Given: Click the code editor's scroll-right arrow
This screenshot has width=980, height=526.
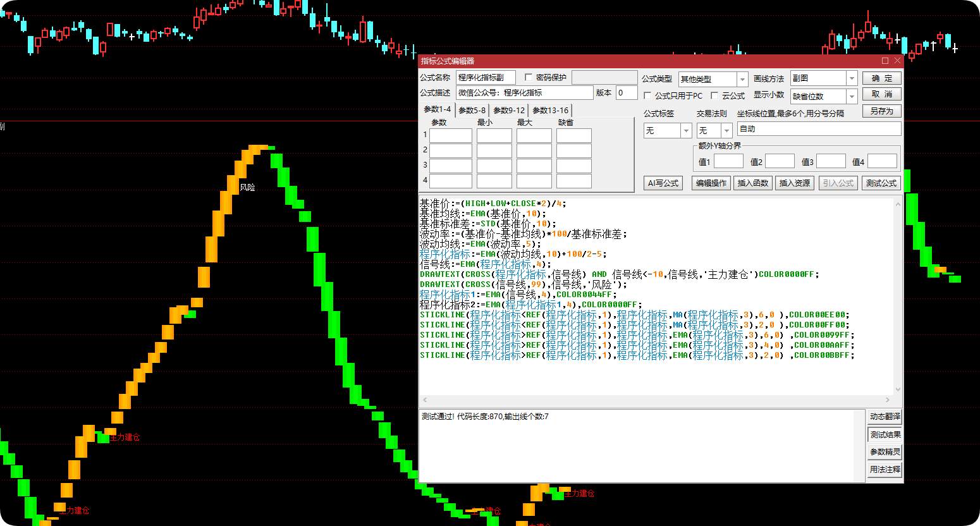Looking at the screenshot, I should tap(888, 400).
